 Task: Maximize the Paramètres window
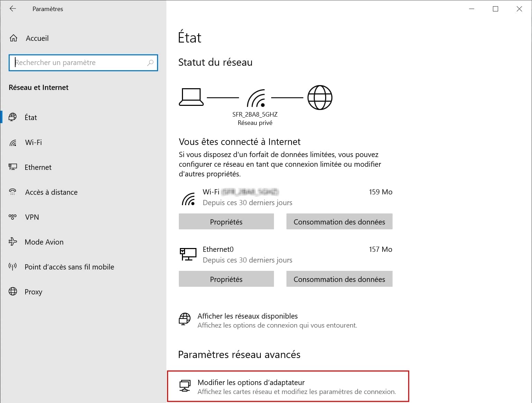(x=495, y=9)
